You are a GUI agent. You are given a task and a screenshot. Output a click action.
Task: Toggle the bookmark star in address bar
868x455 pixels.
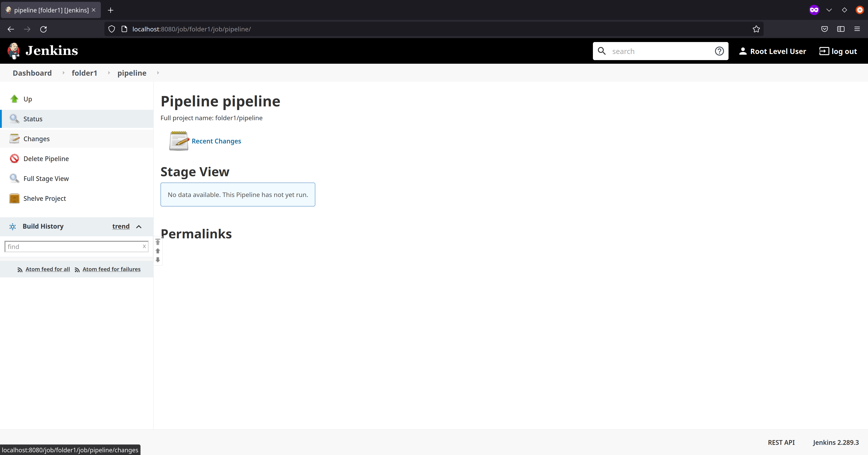pos(756,29)
